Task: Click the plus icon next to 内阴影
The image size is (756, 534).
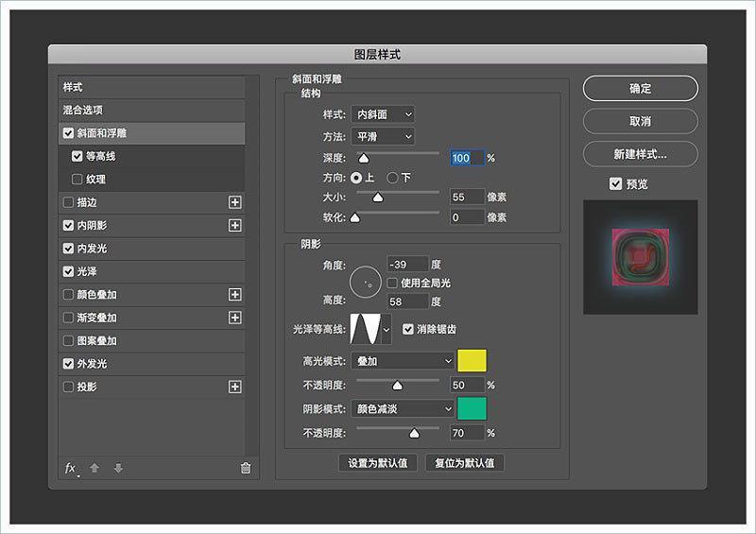Action: click(234, 225)
